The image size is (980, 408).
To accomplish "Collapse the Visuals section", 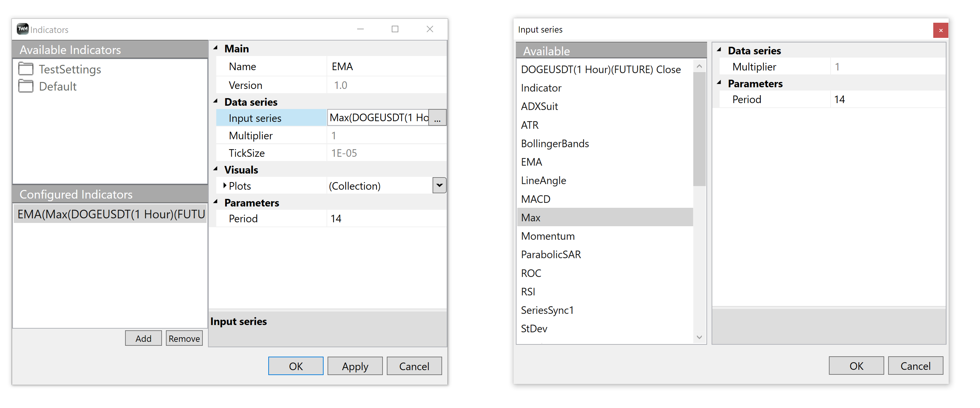I will click(216, 169).
